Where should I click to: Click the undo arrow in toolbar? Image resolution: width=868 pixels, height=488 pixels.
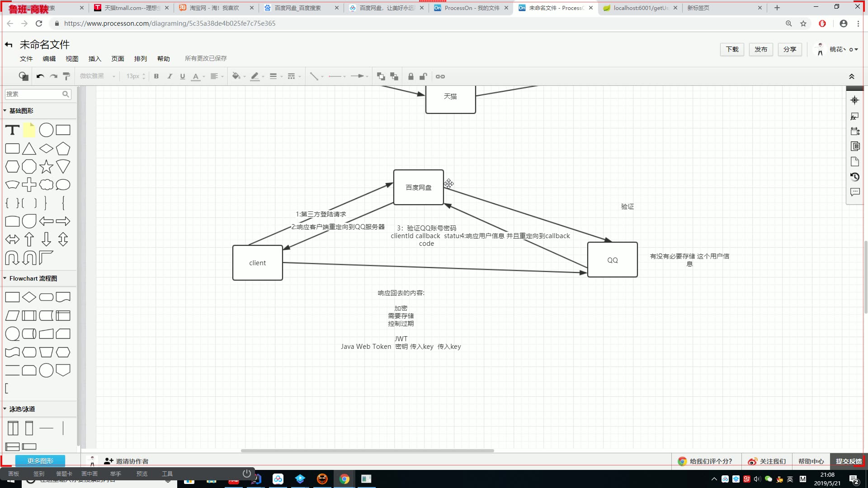pyautogui.click(x=40, y=76)
